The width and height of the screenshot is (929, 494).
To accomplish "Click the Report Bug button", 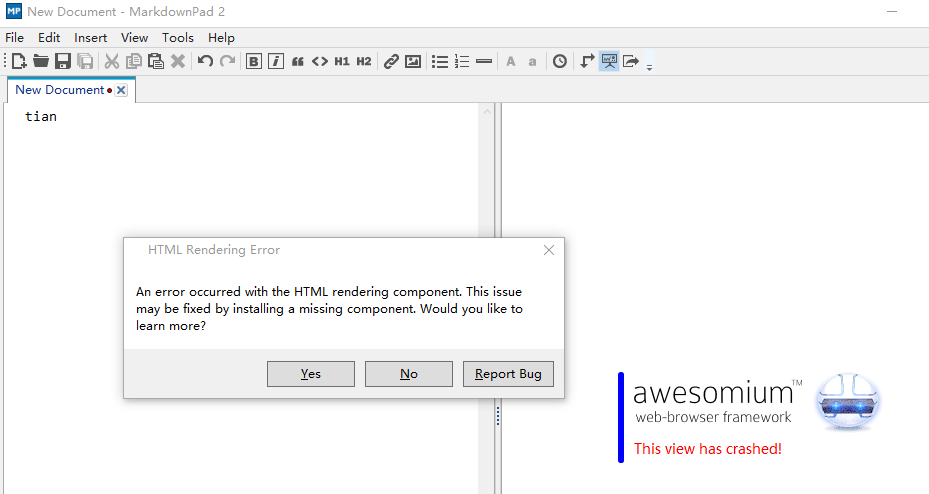I will click(x=508, y=374).
